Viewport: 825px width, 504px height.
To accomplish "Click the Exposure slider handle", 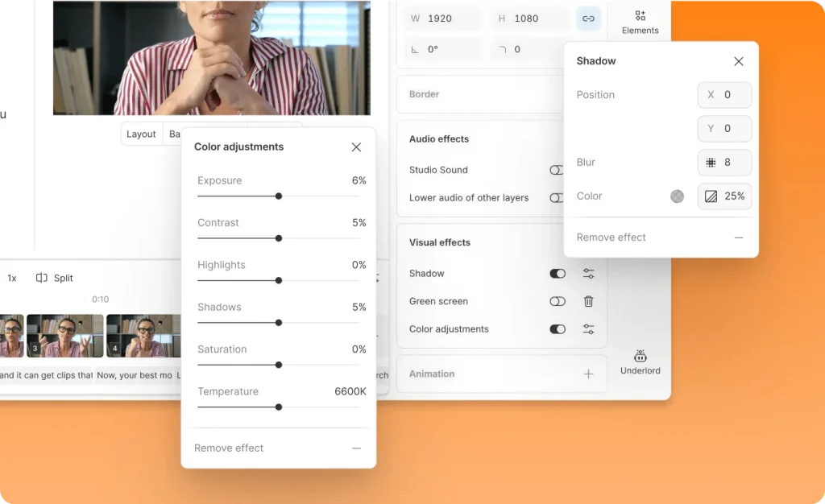I will pos(279,196).
